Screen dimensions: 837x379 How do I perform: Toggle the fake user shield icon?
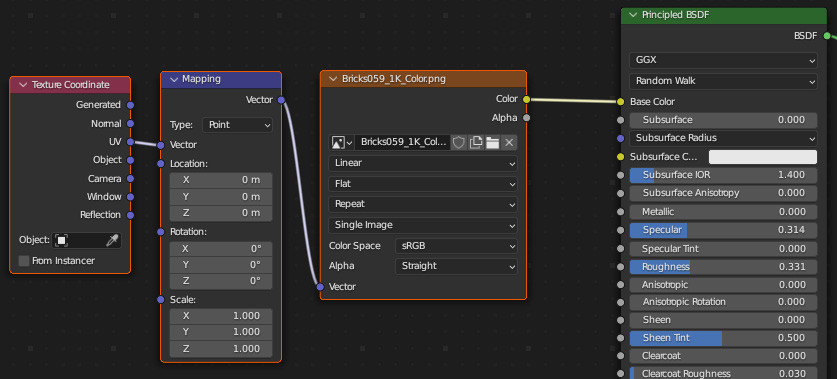459,142
